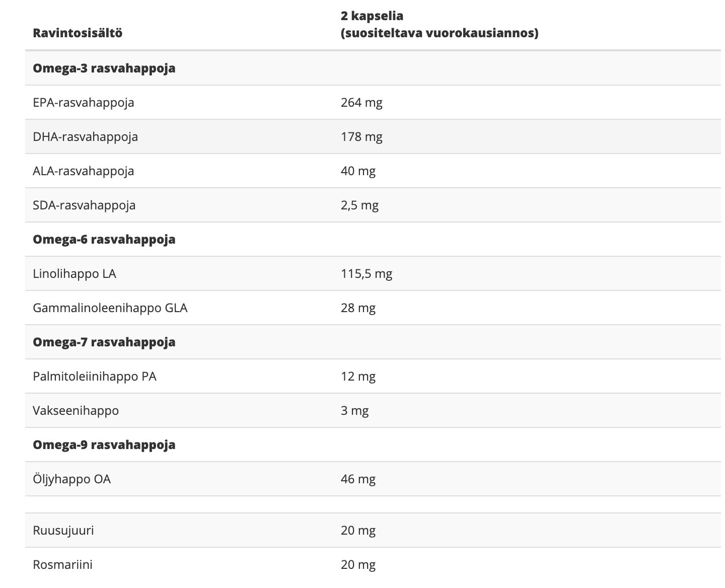Click the 178 mg value
Image resolution: width=725 pixels, height=588 pixels.
pos(361,137)
